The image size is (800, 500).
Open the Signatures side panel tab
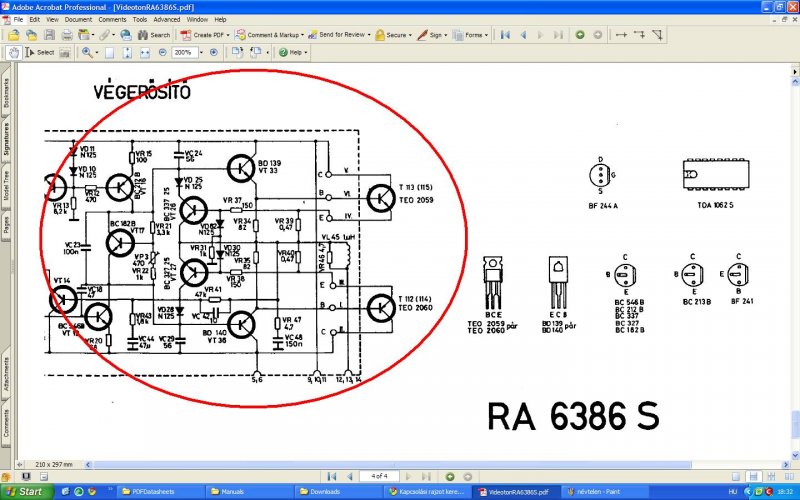[x=6, y=139]
